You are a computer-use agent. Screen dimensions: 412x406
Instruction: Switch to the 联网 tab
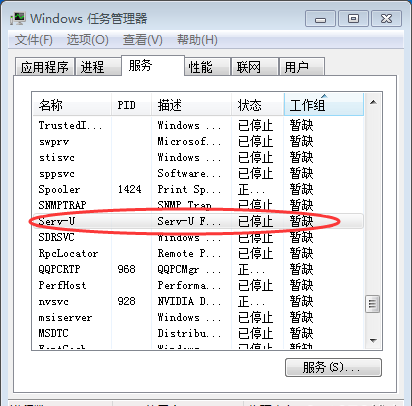tap(255, 67)
